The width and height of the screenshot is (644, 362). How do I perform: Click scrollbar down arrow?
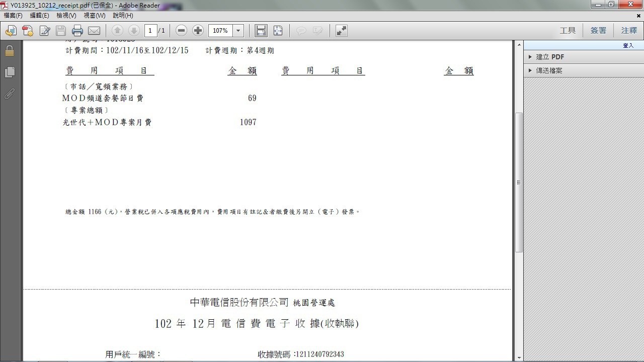(x=519, y=357)
